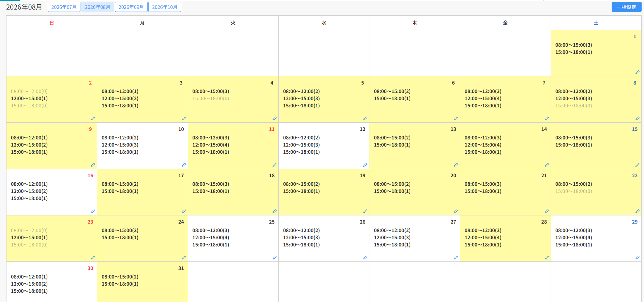Click the pencil icon in the August 25 cell
The height and width of the screenshot is (302, 644).
click(x=274, y=258)
